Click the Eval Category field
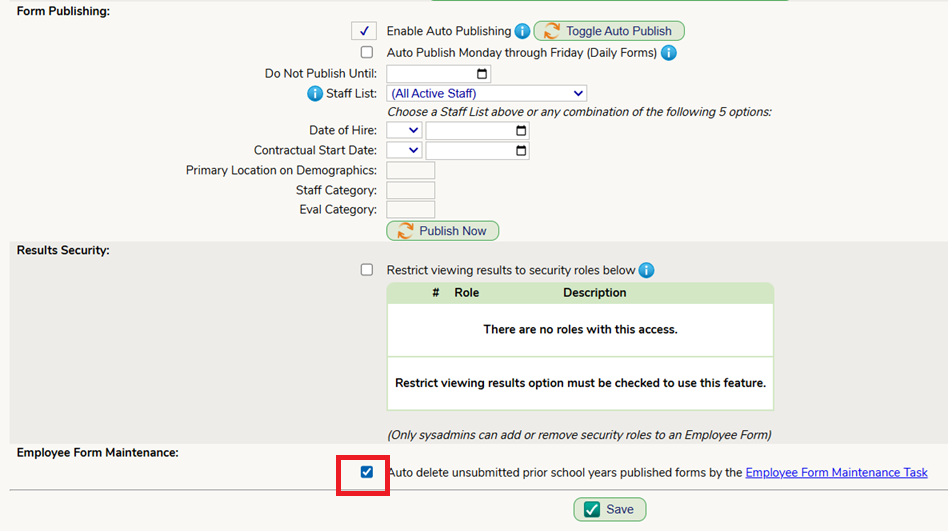Image resolution: width=948 pixels, height=531 pixels. point(411,209)
